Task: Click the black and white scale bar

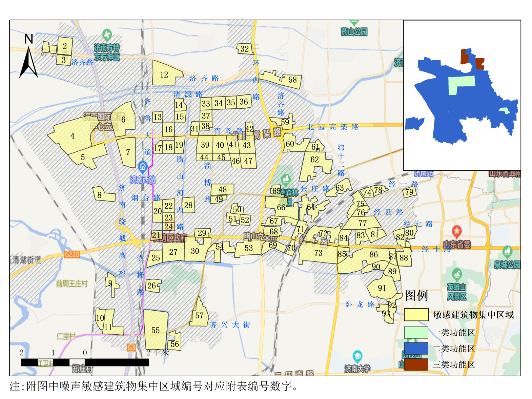Action: pos(85,362)
